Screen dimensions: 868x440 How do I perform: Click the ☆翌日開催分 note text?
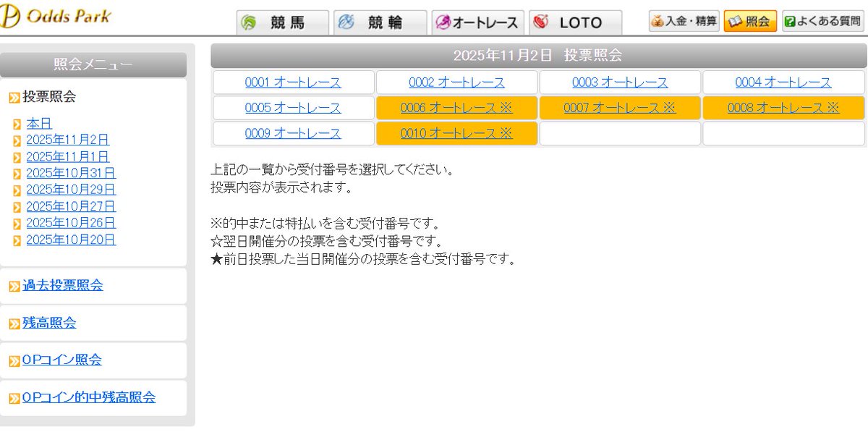pos(326,241)
